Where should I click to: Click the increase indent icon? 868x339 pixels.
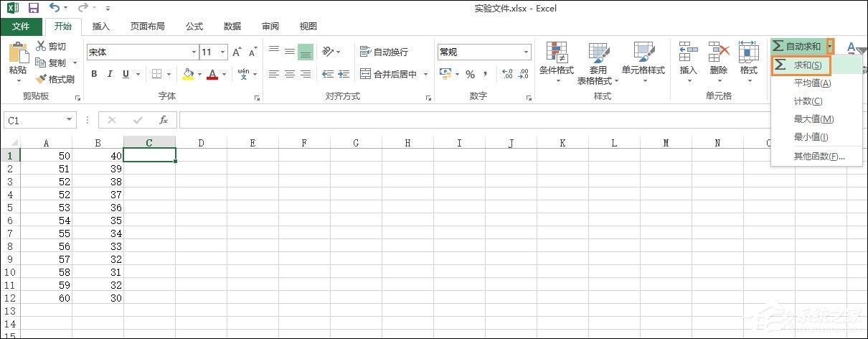pos(345,74)
